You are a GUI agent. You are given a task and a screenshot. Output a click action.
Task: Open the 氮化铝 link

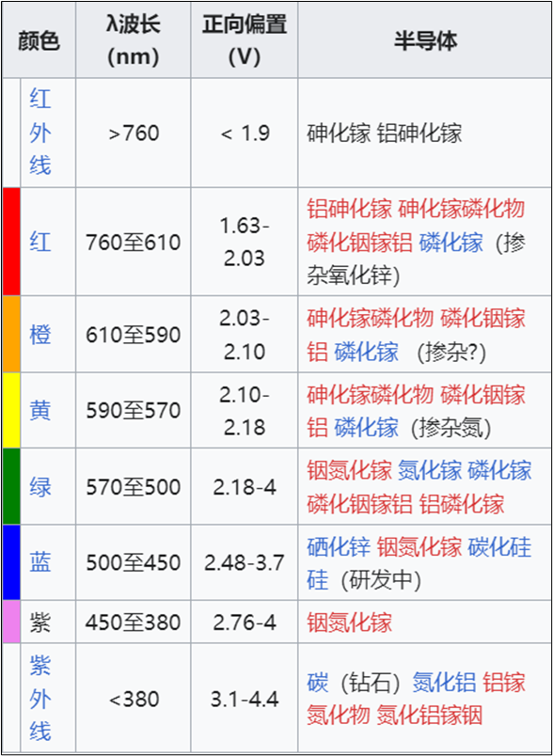click(444, 682)
